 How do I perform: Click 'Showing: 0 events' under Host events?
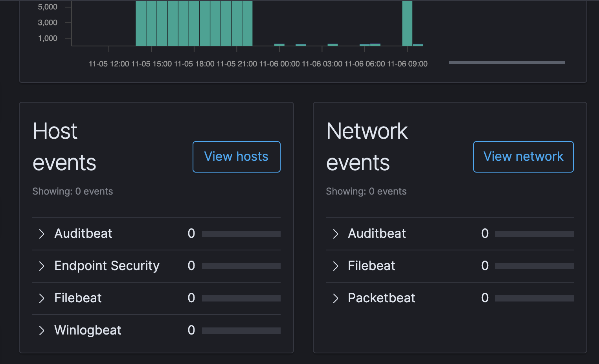coord(73,191)
